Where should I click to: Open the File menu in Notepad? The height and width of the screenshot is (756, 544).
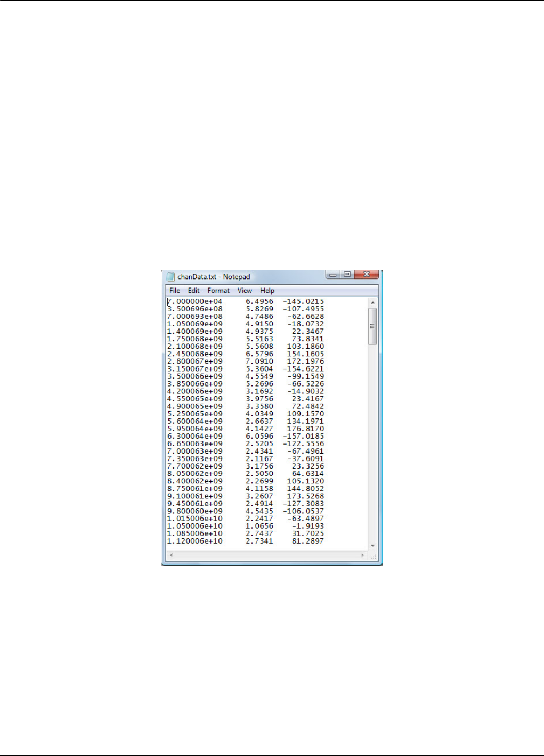coord(175,291)
